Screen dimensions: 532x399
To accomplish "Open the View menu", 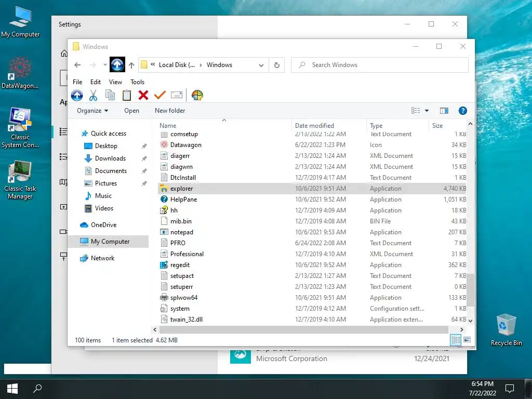I will click(x=115, y=82).
